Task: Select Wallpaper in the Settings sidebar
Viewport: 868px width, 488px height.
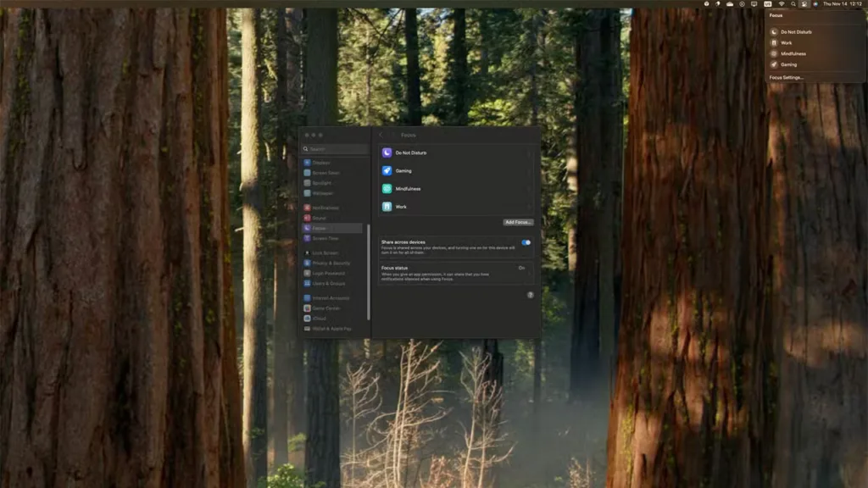Action: point(332,193)
